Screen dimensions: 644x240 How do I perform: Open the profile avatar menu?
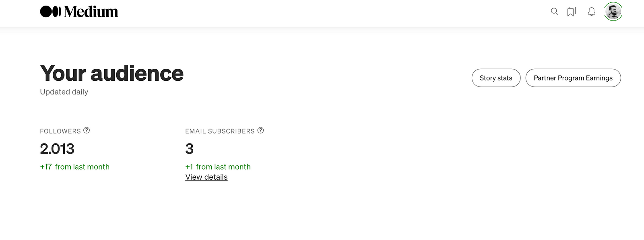[x=613, y=12]
